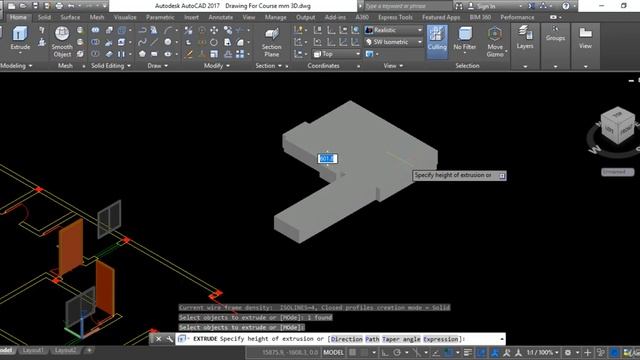This screenshot has height=360, width=640.
Task: Open the Top UCS dropdown
Action: (x=336, y=54)
